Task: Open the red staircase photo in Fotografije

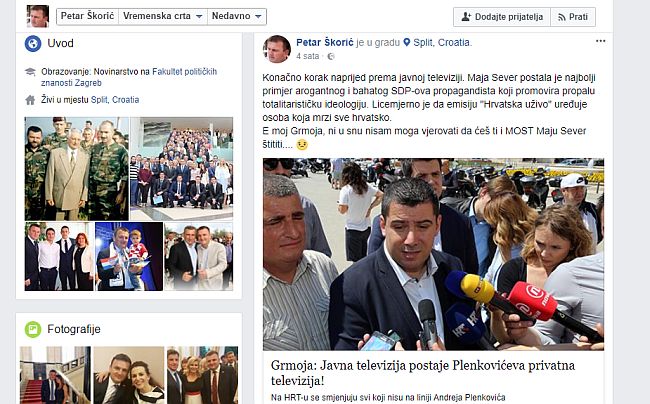Action: [x=55, y=375]
